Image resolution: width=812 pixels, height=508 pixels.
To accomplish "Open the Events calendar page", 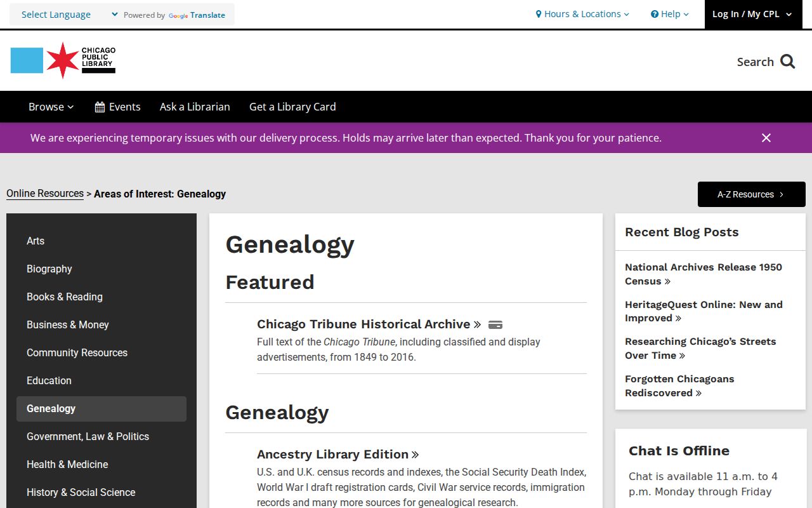I will tap(117, 107).
